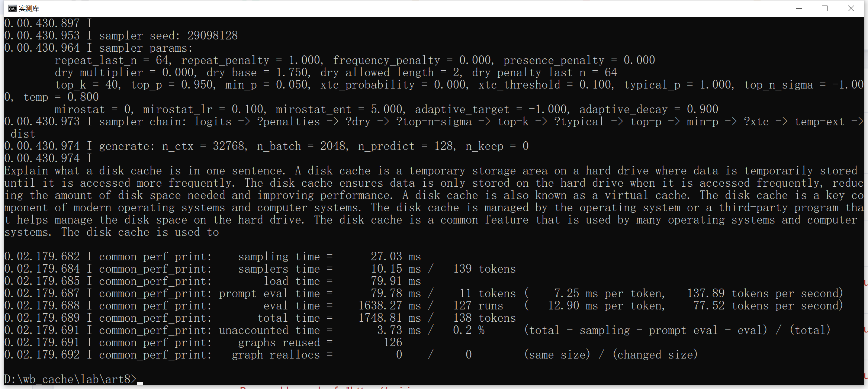Click the 77.52 tokens per second figure
Viewport: 868px width, 389px height.
tap(767, 306)
